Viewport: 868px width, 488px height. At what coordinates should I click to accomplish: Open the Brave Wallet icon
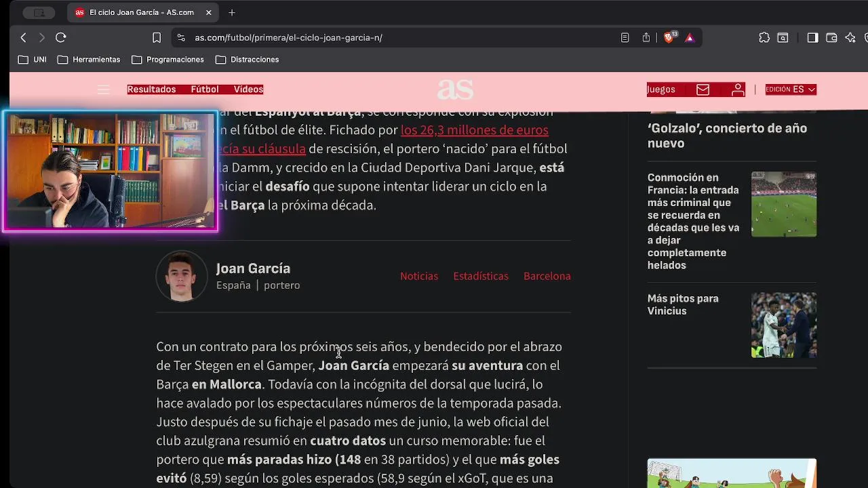831,38
